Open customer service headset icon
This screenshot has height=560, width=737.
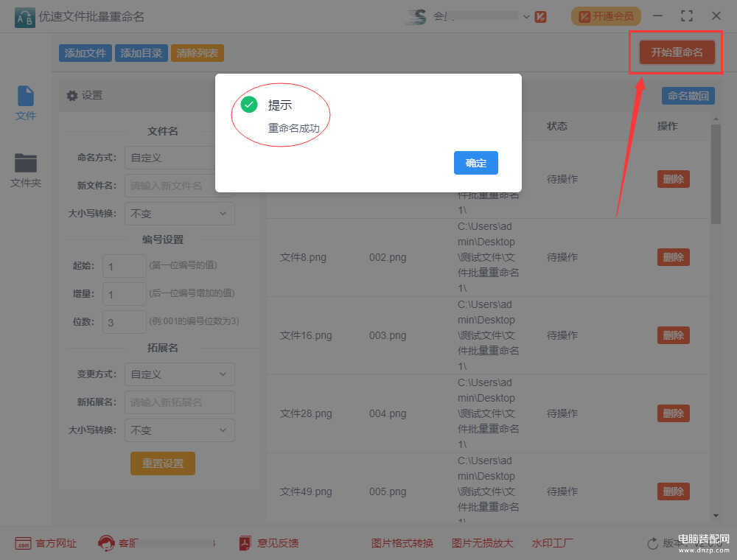106,543
